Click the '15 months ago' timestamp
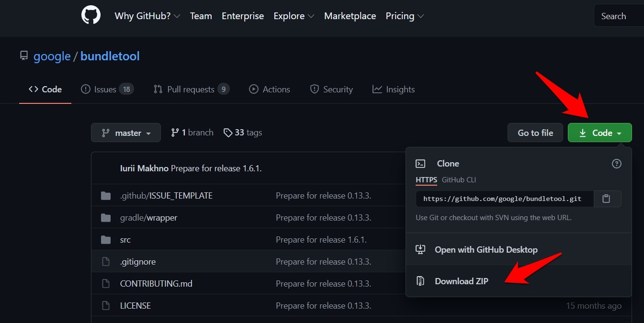The image size is (644, 323). [594, 306]
